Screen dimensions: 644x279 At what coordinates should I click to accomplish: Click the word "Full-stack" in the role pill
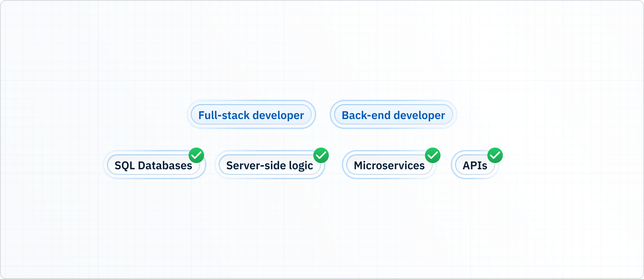pos(224,115)
